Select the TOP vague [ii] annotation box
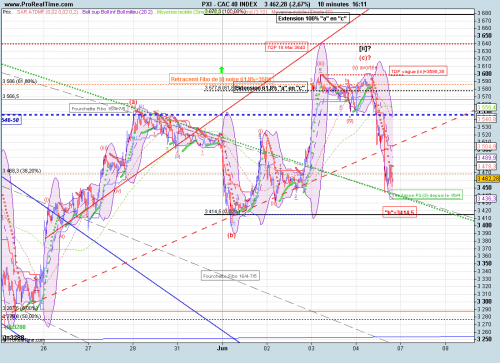Viewport: 500px width, 363px height. 418,71
